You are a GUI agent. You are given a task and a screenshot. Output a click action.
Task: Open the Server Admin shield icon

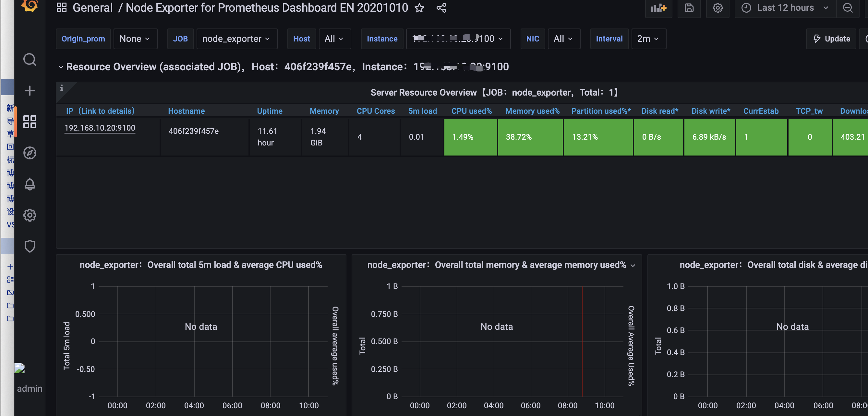pyautogui.click(x=30, y=246)
